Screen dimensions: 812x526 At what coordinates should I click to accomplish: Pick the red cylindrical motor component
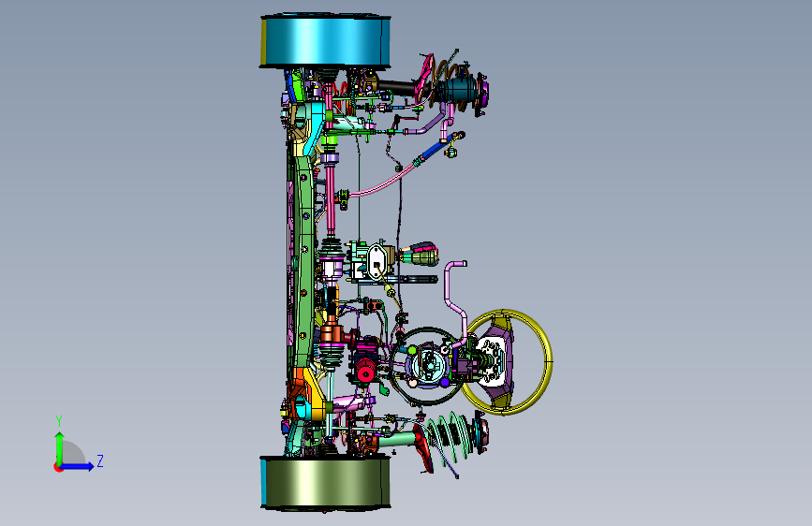coord(365,373)
